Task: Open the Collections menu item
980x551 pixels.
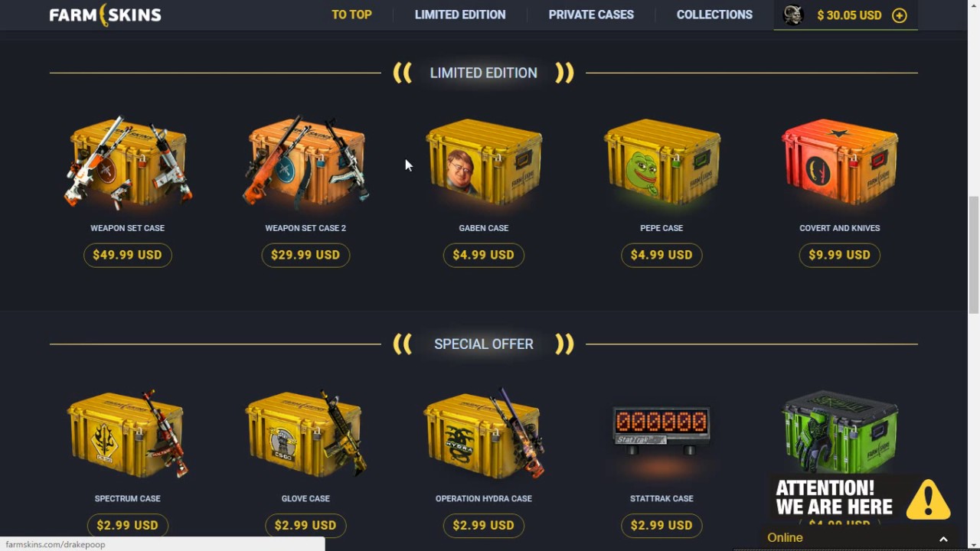Action: (x=714, y=15)
